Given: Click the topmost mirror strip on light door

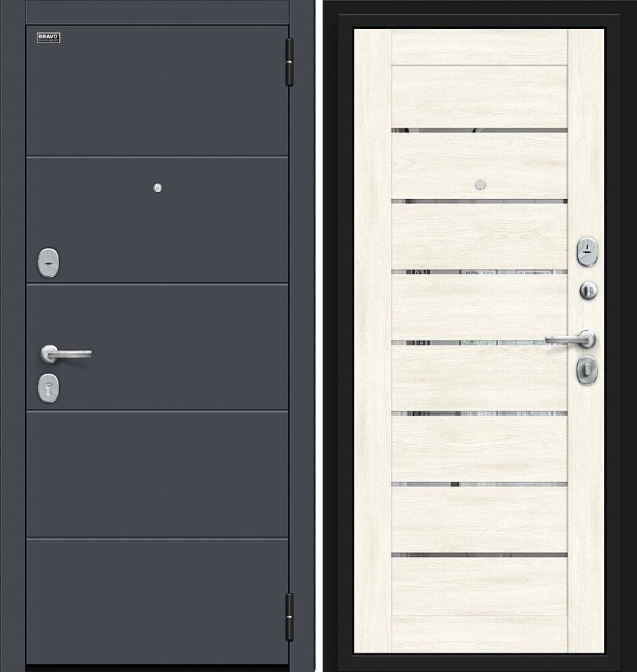Looking at the screenshot, I should pos(479,130).
